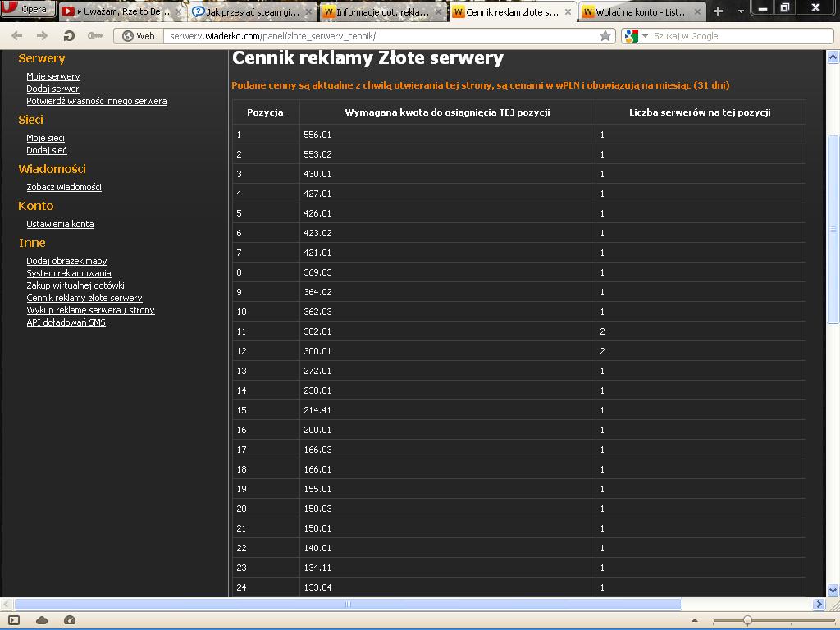Screen dimensions: 840x630
Task: Select 'Liczba serwerów na tej pozycji' header
Action: tap(701, 112)
